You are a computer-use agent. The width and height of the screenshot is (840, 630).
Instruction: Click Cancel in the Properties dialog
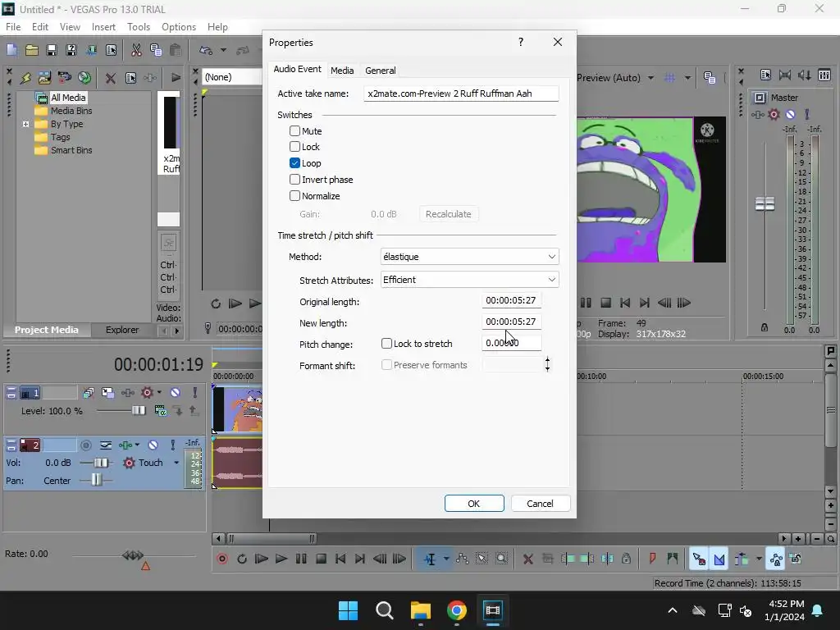[540, 504]
